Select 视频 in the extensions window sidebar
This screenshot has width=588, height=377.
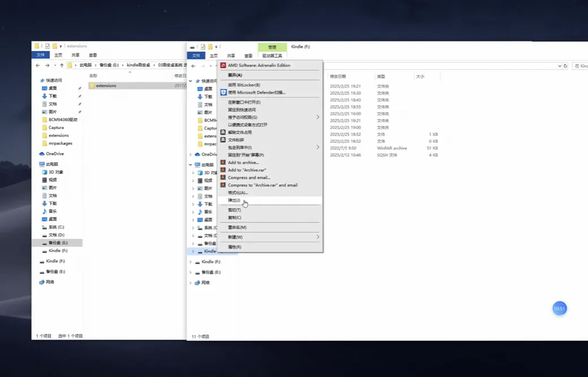[49, 180]
